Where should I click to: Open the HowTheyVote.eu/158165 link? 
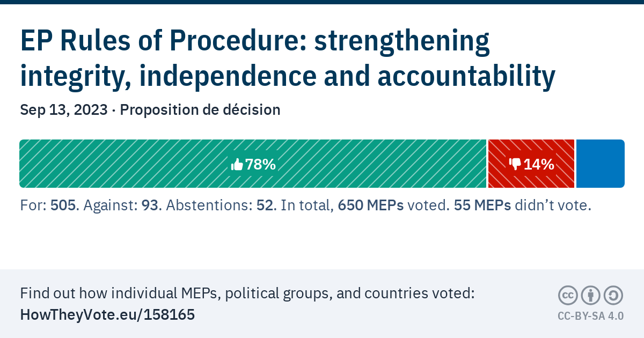pos(107,315)
